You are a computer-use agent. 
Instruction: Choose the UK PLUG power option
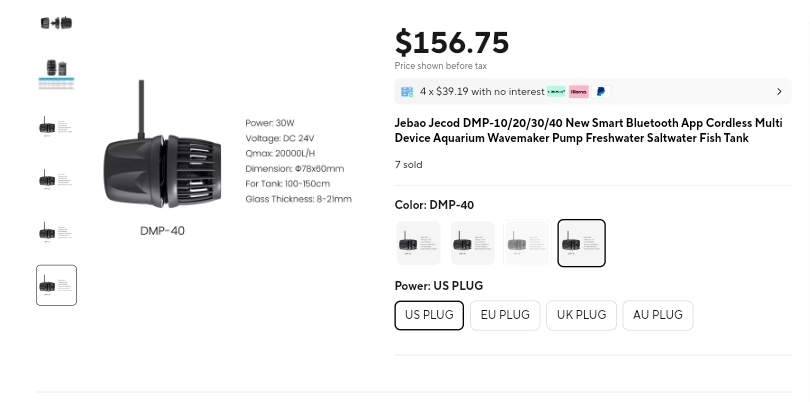[582, 315]
